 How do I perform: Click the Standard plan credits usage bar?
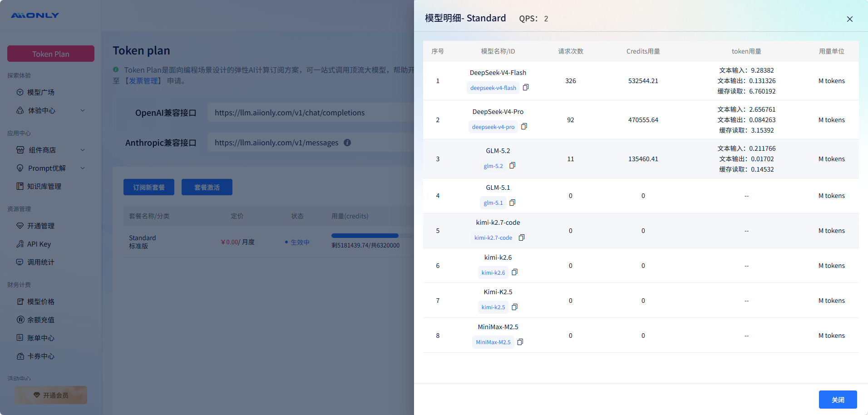click(372, 236)
